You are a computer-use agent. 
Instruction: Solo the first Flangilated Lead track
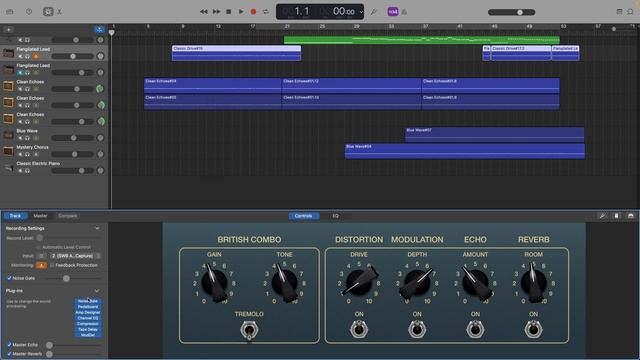[27, 56]
